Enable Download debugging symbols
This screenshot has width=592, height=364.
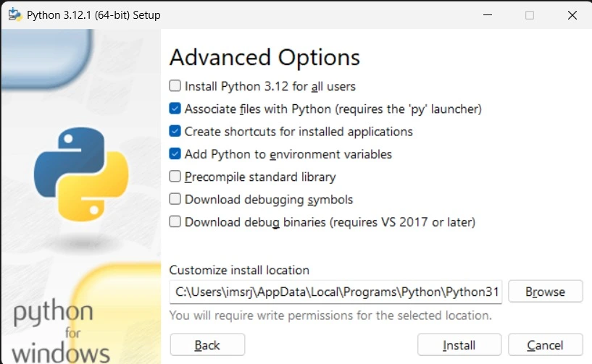(175, 199)
